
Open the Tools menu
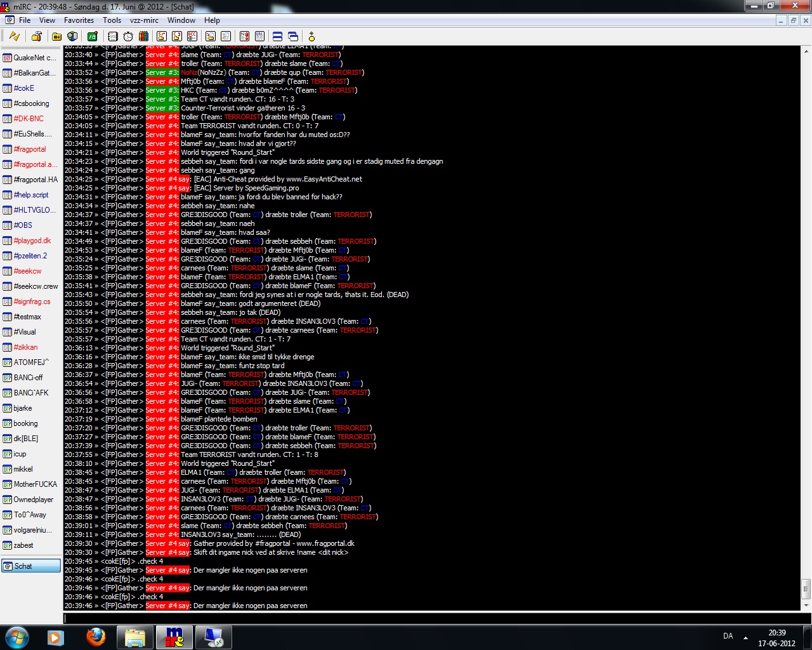click(112, 20)
